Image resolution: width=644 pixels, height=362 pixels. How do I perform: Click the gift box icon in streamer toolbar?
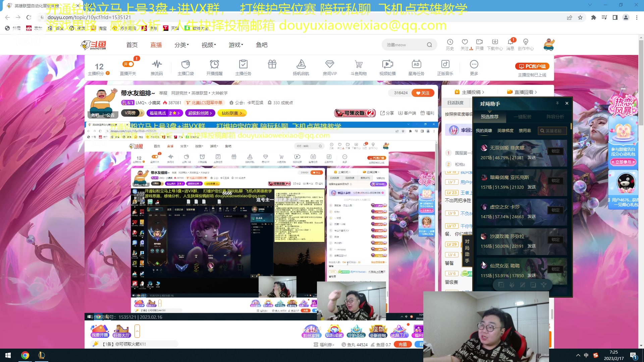click(272, 64)
